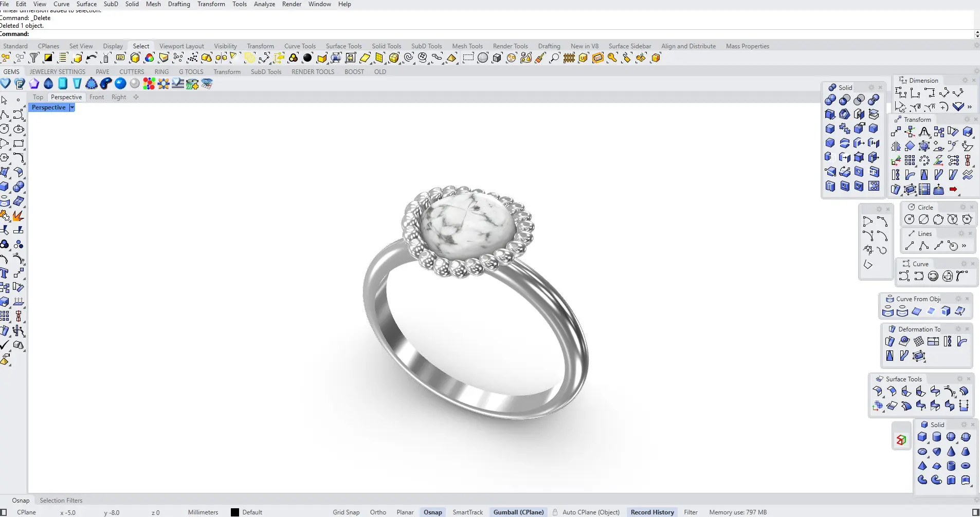Pick the Torus primitive in the Solid panel
The width and height of the screenshot is (980, 517).
coord(966,466)
